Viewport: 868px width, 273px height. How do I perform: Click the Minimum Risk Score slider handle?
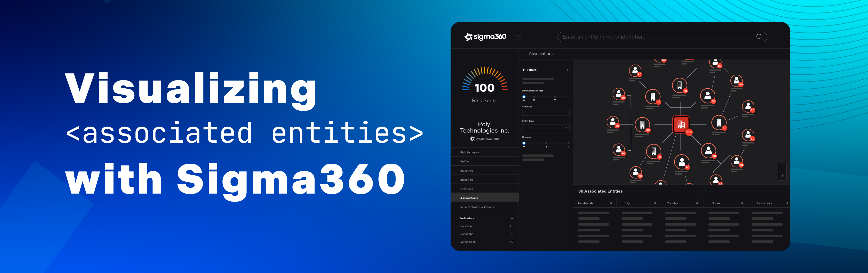tap(524, 97)
